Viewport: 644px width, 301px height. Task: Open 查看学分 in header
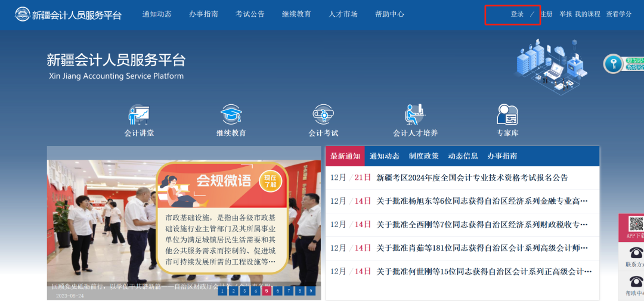[619, 14]
